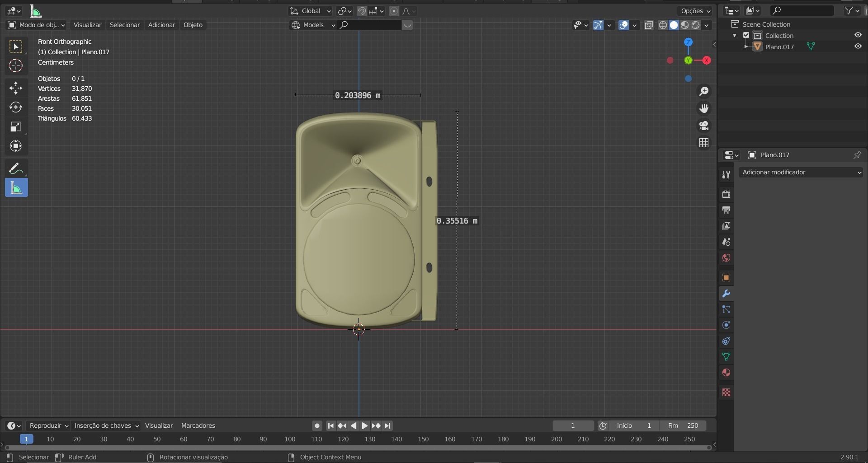This screenshot has height=463, width=868.
Task: Select the Move tool
Action: [16, 88]
